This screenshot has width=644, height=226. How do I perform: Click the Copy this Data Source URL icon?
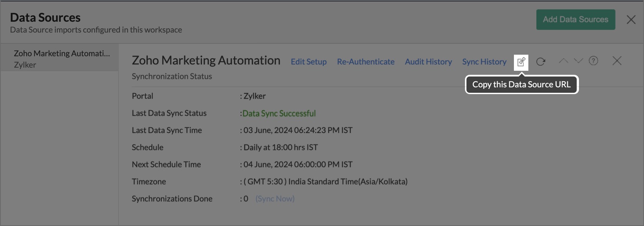[x=521, y=62]
